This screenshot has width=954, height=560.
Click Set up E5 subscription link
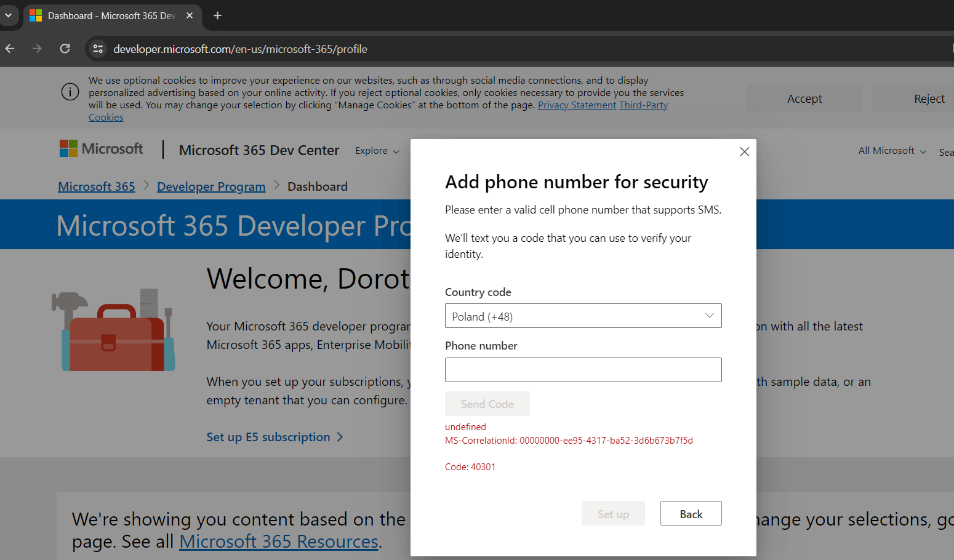tap(275, 437)
